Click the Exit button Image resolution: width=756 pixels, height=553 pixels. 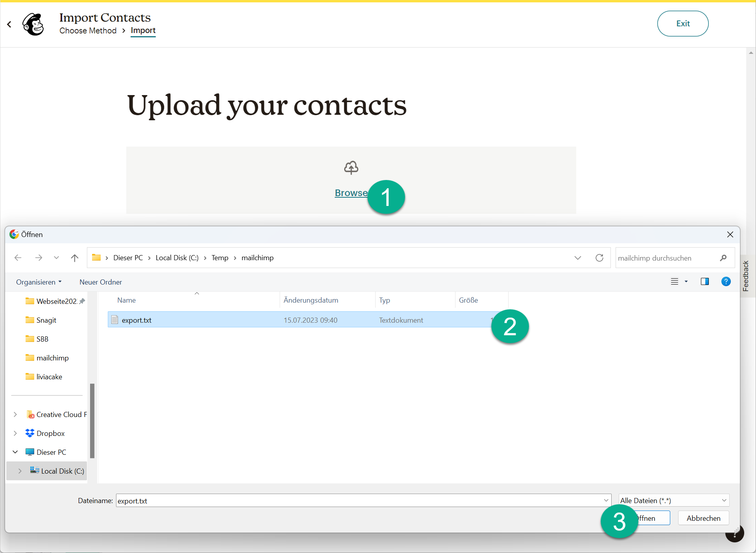point(682,24)
